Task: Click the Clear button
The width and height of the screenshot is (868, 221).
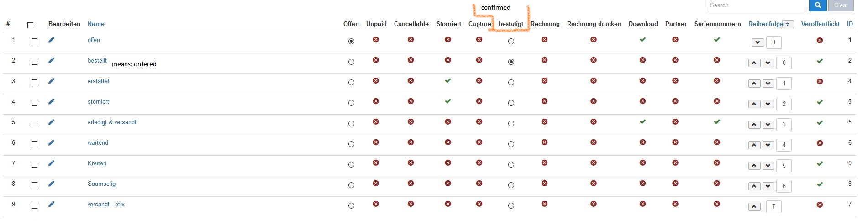Action: [x=841, y=5]
